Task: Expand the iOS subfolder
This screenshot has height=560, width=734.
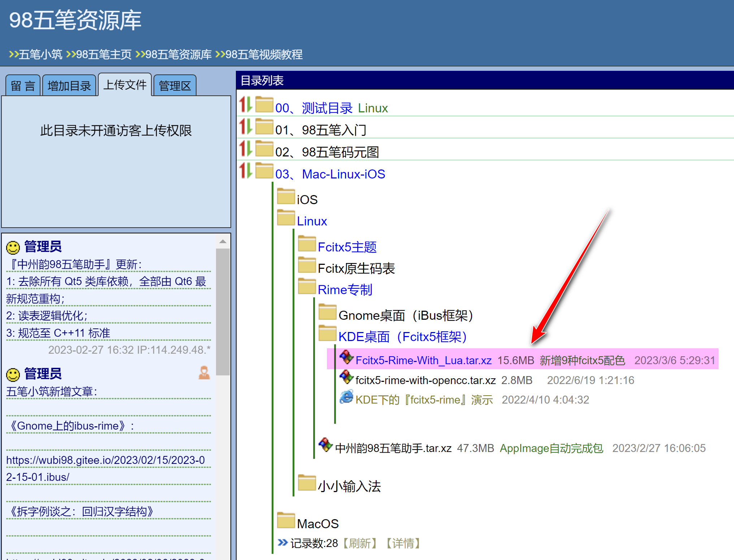Action: [x=307, y=200]
